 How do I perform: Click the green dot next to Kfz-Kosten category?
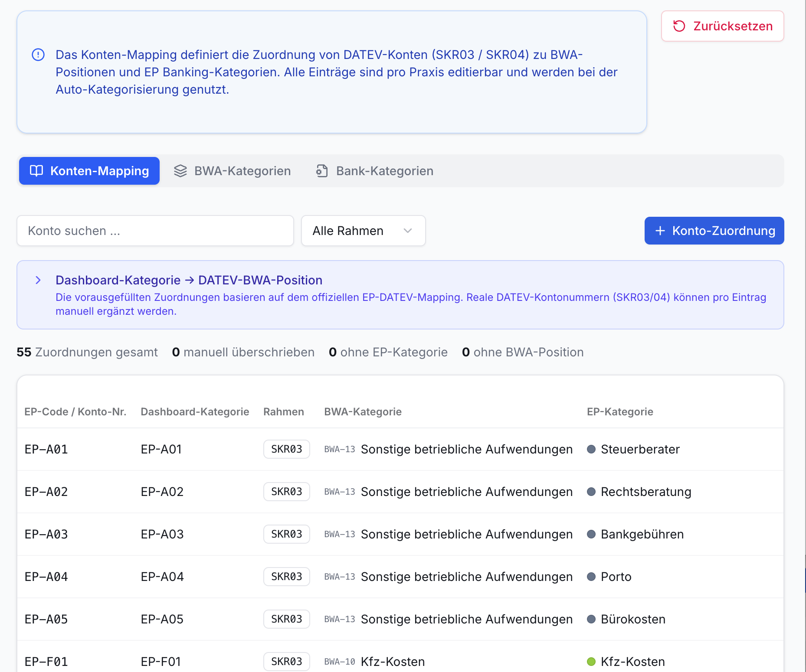(591, 662)
